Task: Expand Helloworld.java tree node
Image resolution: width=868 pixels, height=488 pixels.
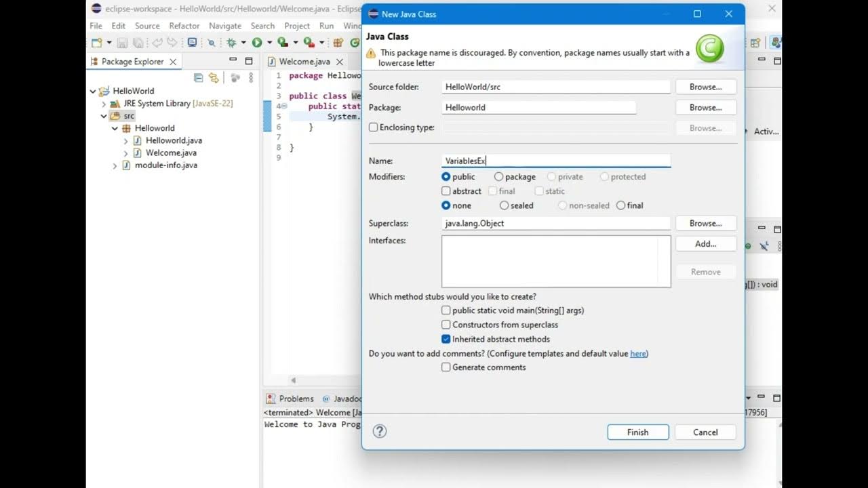Action: point(125,141)
